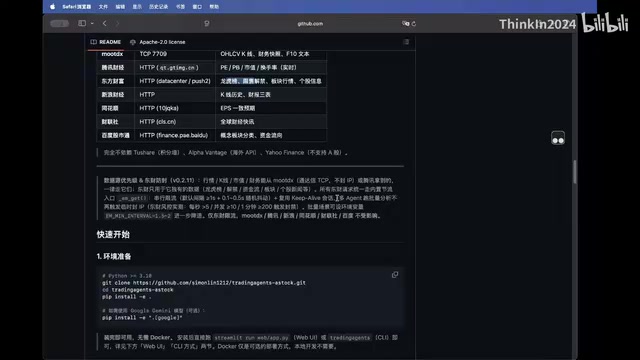Open the Apple menu

52,7
